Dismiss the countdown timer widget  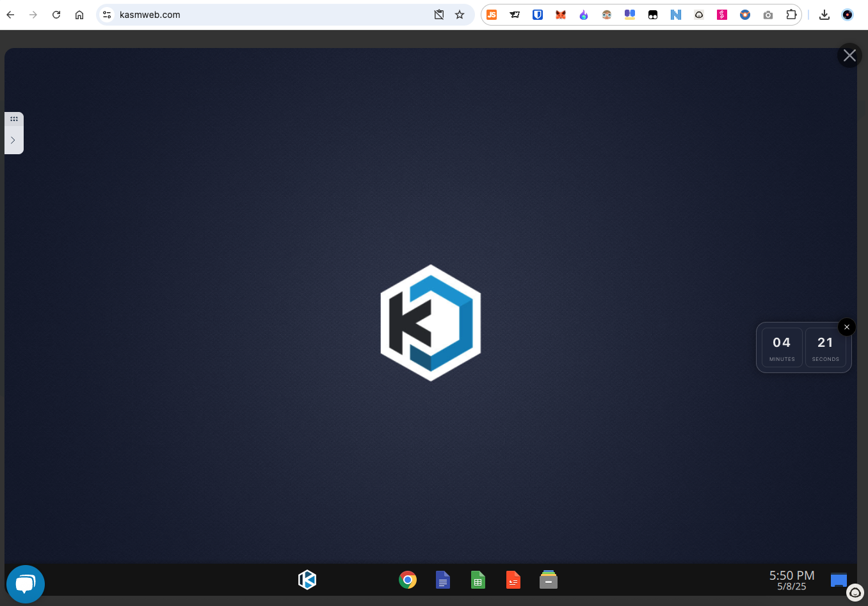847,327
